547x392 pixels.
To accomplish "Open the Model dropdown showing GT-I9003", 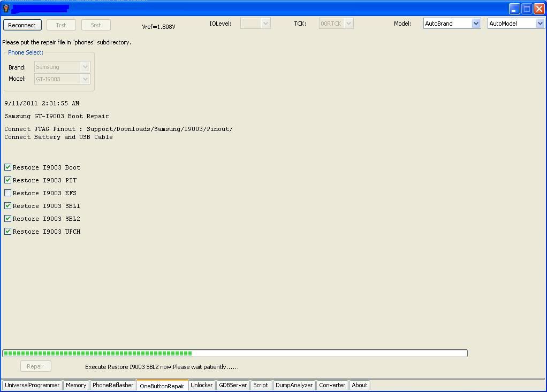I will point(62,79).
